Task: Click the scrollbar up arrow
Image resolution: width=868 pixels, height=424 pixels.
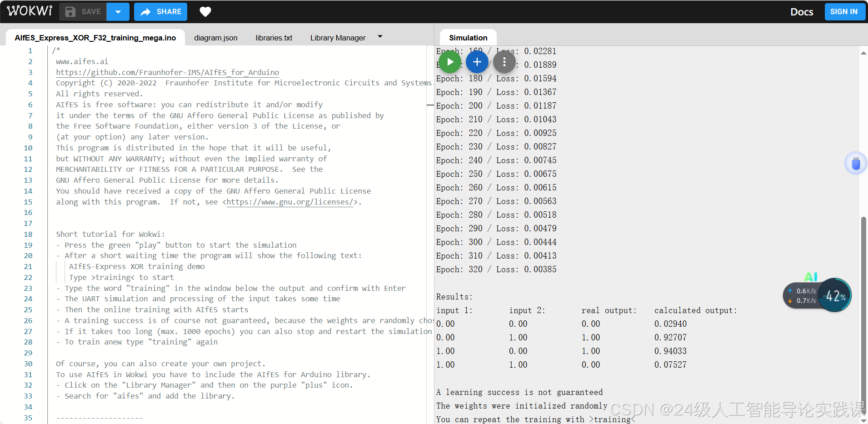Action: (863, 53)
